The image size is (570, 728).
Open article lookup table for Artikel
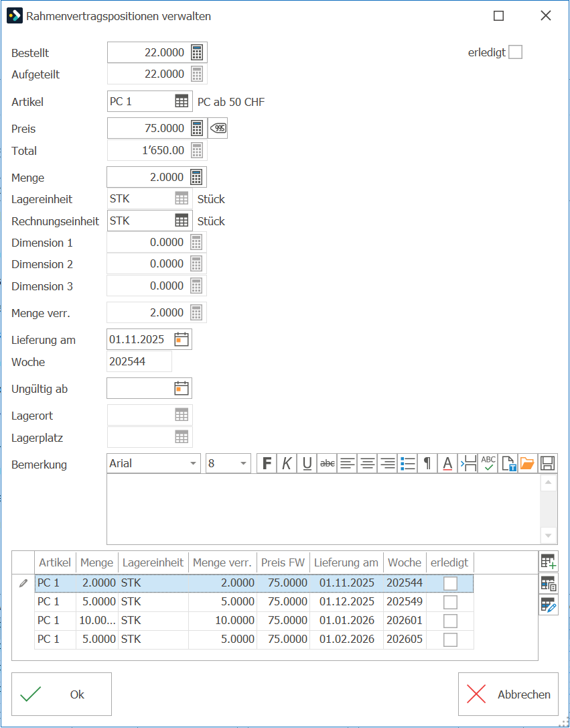pos(182,101)
